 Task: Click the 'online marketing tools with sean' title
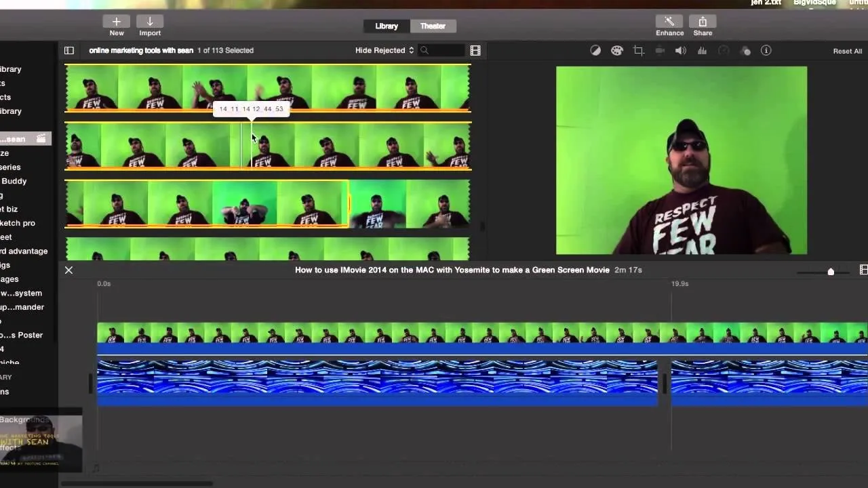141,50
